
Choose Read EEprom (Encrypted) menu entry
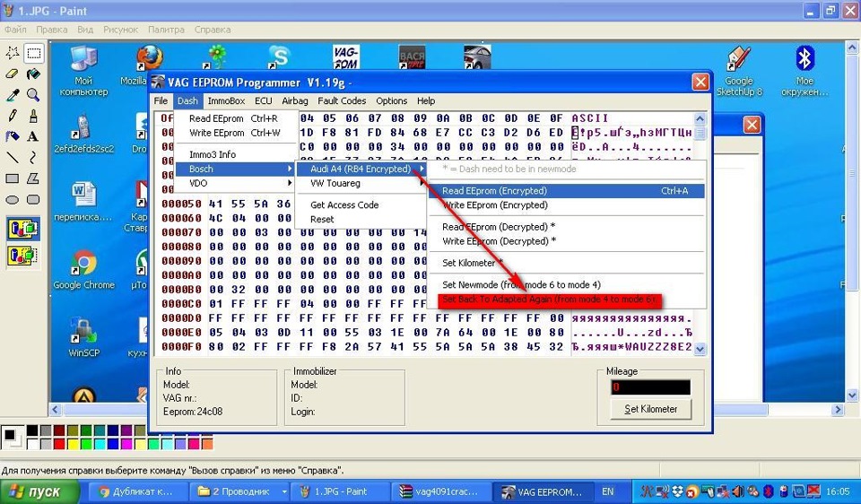[x=566, y=191]
